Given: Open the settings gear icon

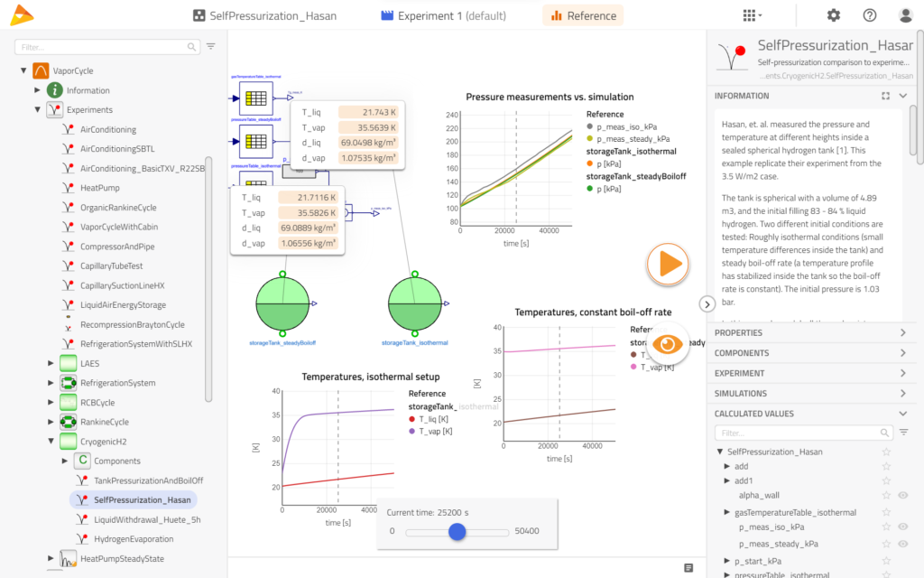Looking at the screenshot, I should (833, 15).
